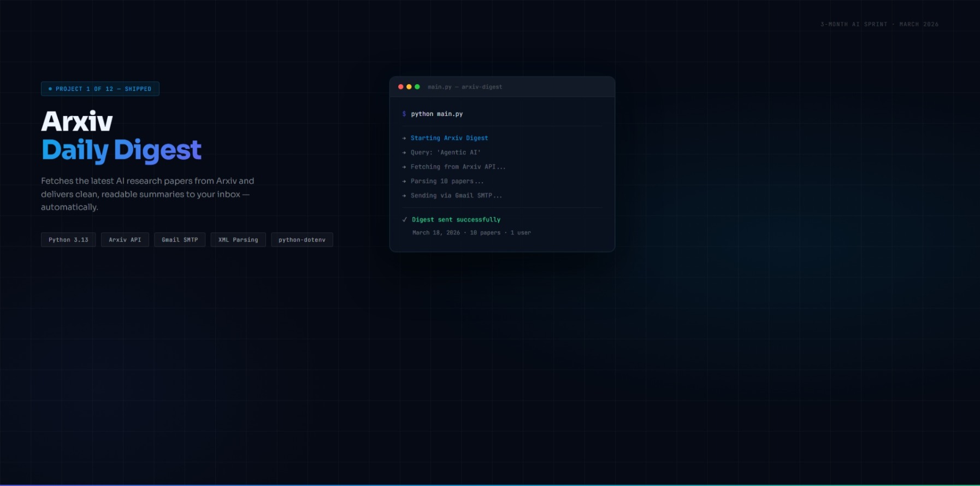The image size is (980, 486).
Task: Click the Fetching from Arxiv API log line
Action: (458, 167)
